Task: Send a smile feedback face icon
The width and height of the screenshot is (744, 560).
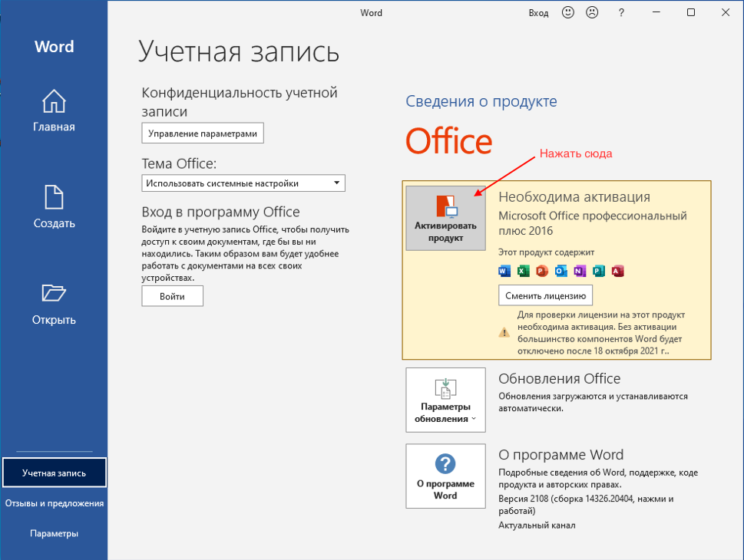Action: click(567, 13)
